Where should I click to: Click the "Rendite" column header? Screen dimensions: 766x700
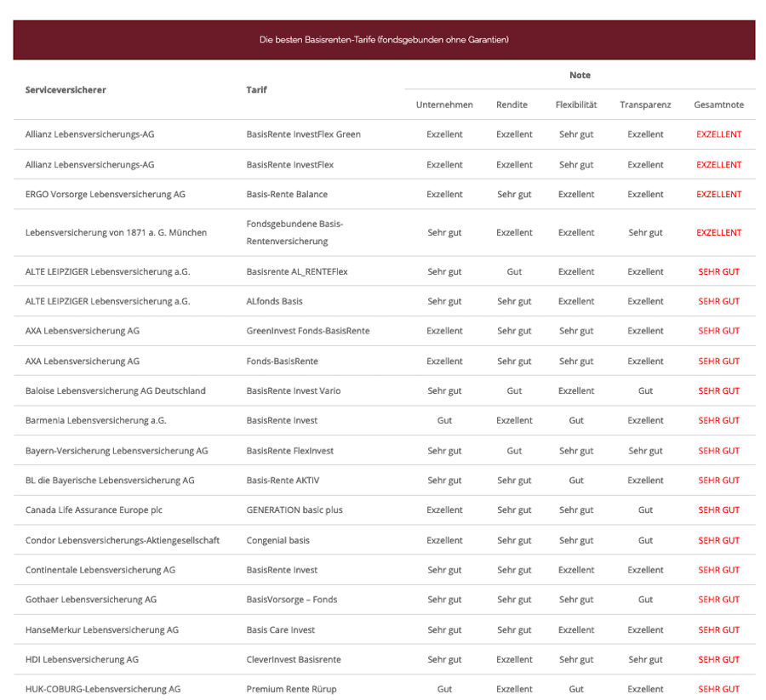coord(512,105)
